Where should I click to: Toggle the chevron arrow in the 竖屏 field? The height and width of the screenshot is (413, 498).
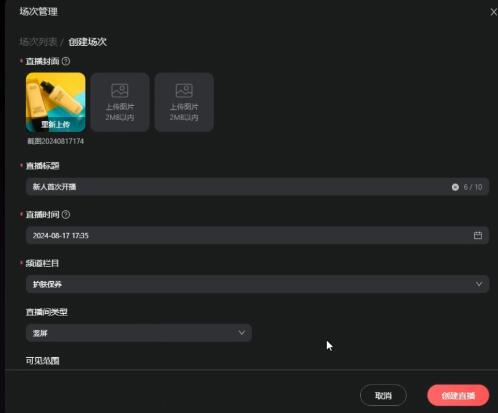(x=242, y=333)
